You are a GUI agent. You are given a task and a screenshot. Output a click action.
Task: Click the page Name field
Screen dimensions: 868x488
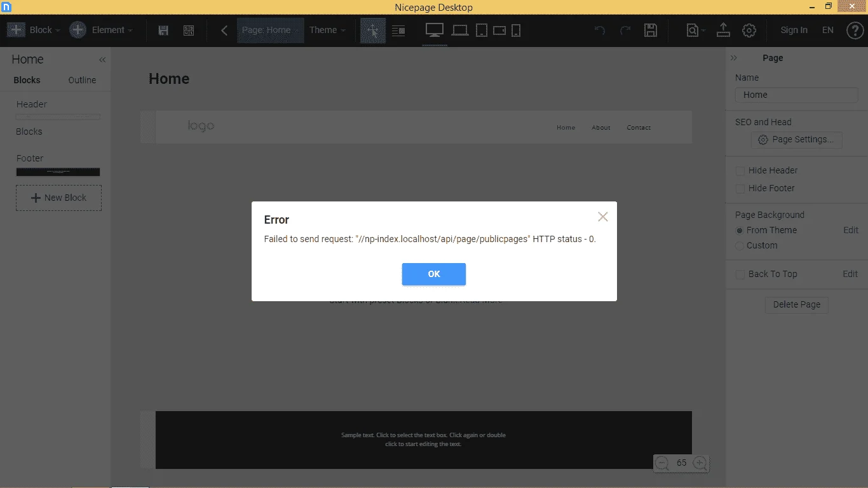pyautogui.click(x=797, y=95)
